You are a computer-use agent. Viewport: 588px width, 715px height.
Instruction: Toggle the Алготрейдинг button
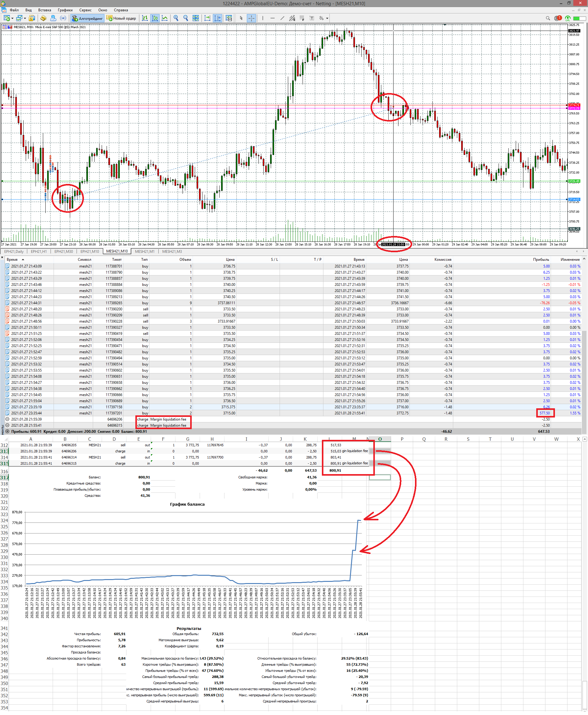[x=87, y=18]
